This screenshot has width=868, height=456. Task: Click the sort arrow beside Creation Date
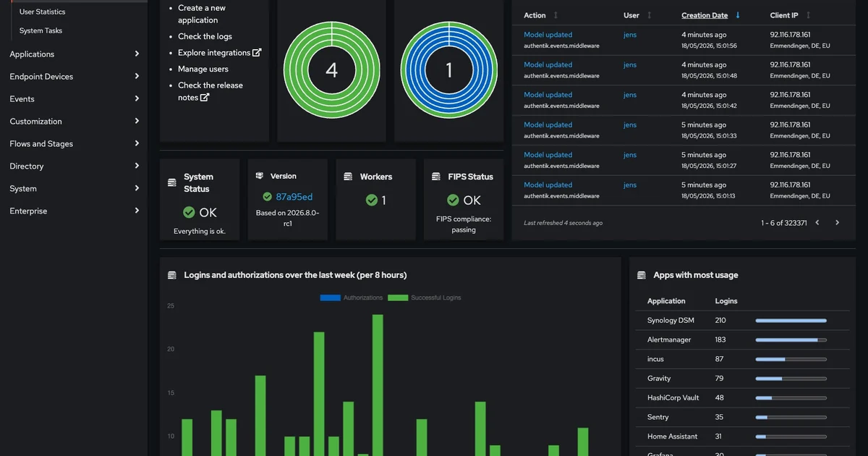tap(738, 15)
